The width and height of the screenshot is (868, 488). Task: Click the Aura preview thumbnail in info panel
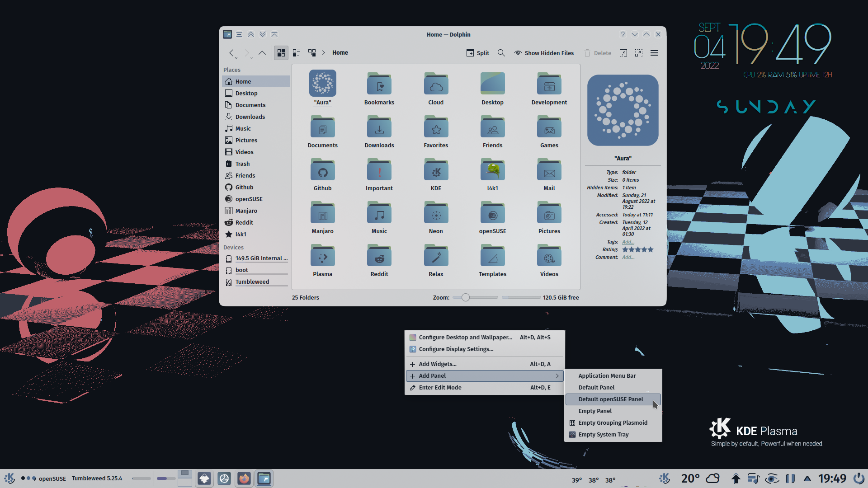[x=623, y=110]
